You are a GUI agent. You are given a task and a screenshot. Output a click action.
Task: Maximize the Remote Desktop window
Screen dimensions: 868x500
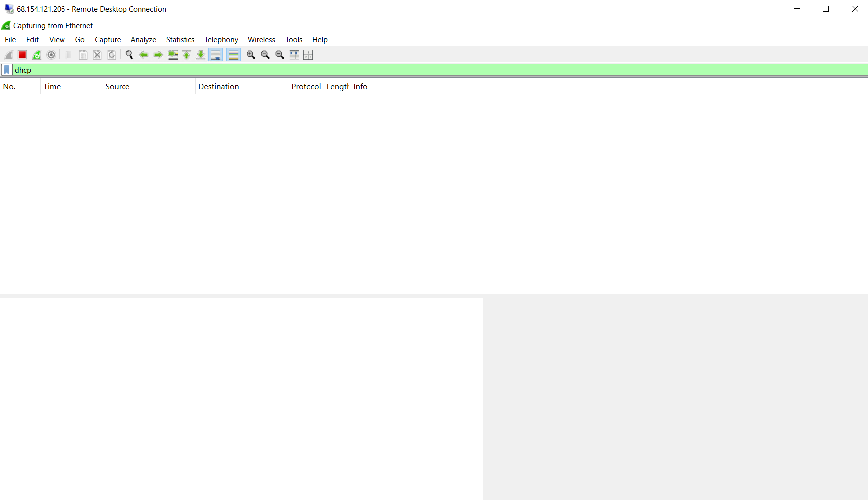click(826, 9)
